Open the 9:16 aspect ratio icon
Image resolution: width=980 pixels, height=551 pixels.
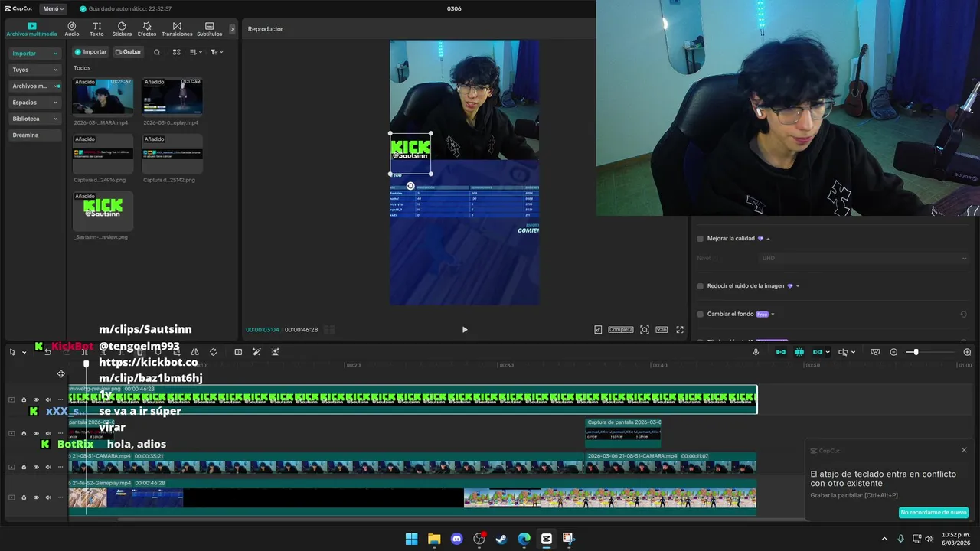(x=661, y=330)
